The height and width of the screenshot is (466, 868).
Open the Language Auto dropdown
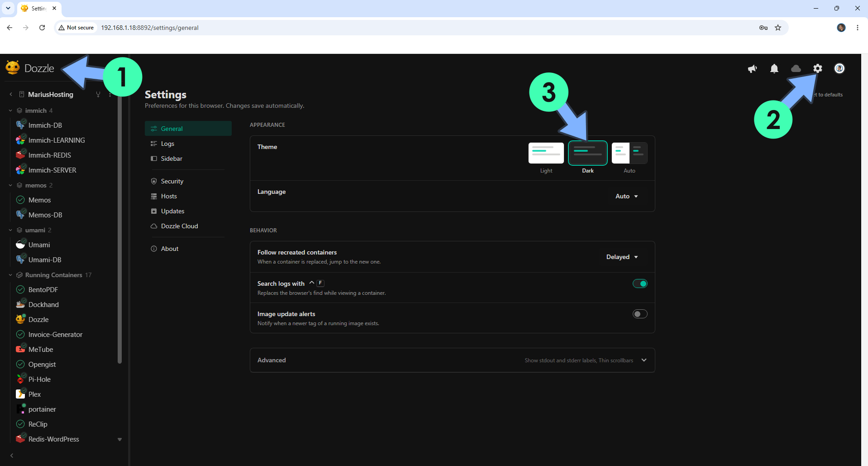627,196
